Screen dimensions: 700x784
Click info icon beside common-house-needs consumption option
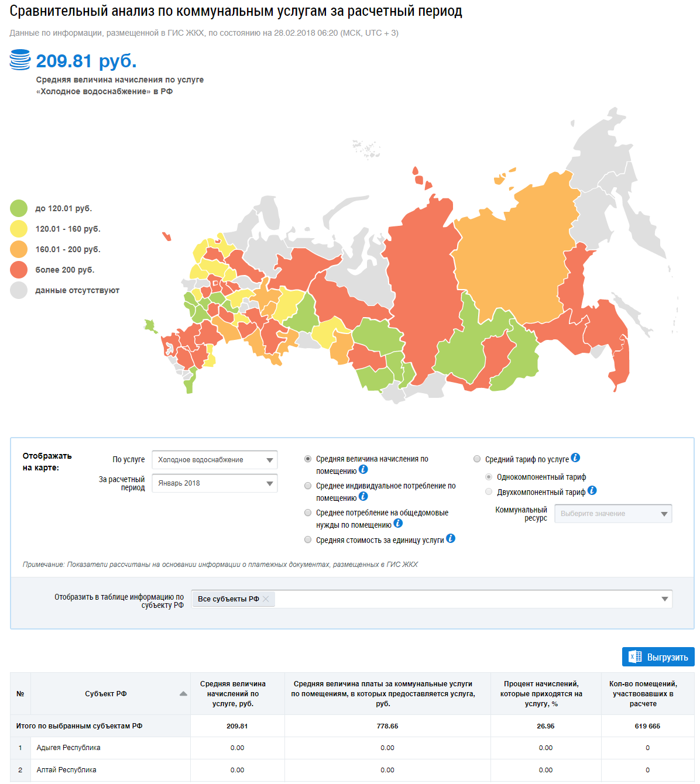pyautogui.click(x=398, y=524)
